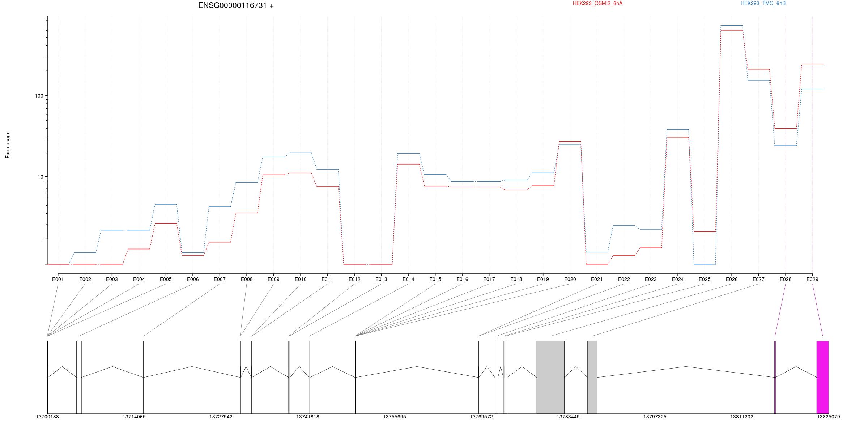Click exon label E004
868x434 pixels.
point(139,279)
